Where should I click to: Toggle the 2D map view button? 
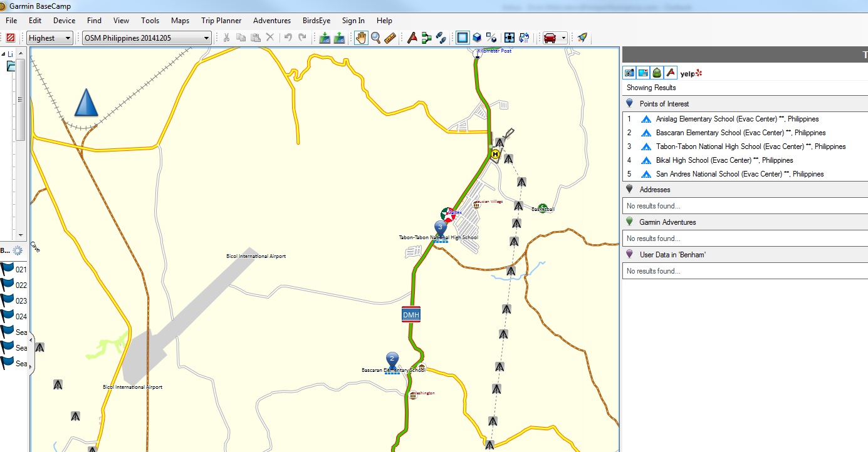point(463,38)
